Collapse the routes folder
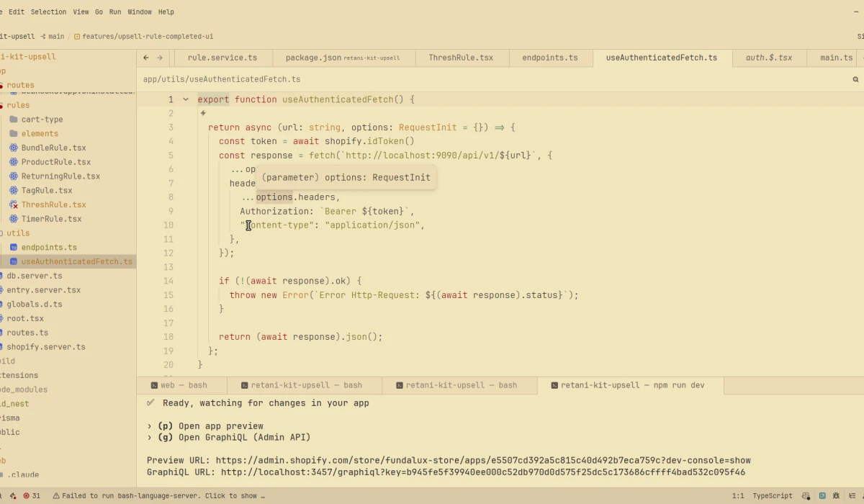Viewport: 864px width, 504px height. (20, 85)
